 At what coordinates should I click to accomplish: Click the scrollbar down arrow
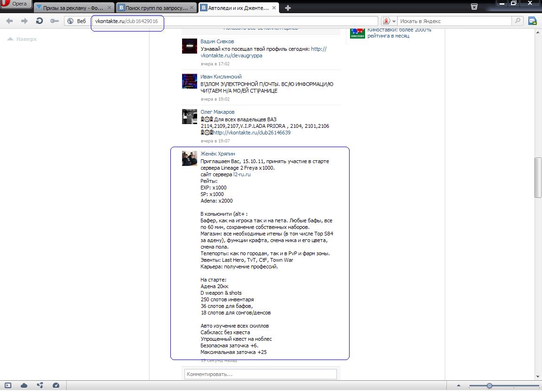tap(538, 376)
